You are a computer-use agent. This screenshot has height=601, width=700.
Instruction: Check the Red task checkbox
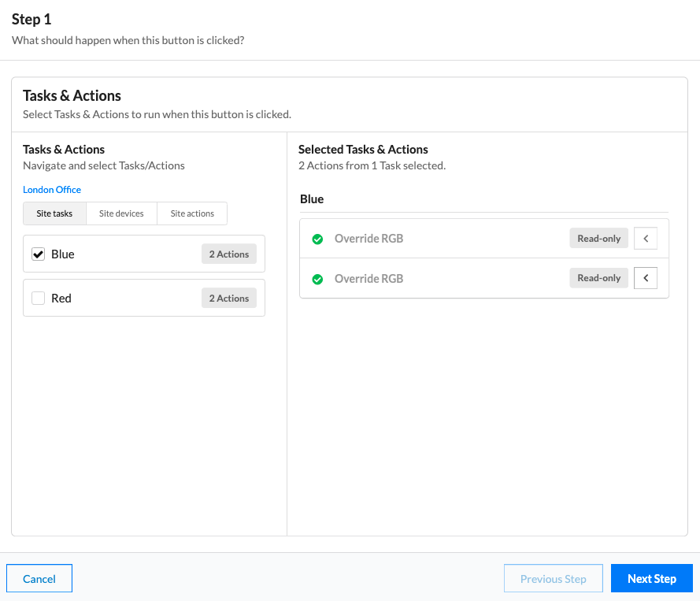pos(38,299)
